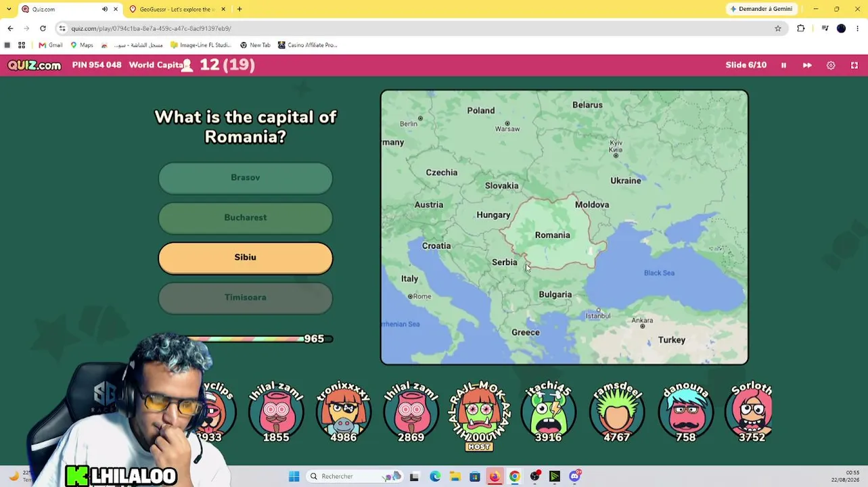Click the danouna player avatar
868x487 pixels.
[685, 413]
